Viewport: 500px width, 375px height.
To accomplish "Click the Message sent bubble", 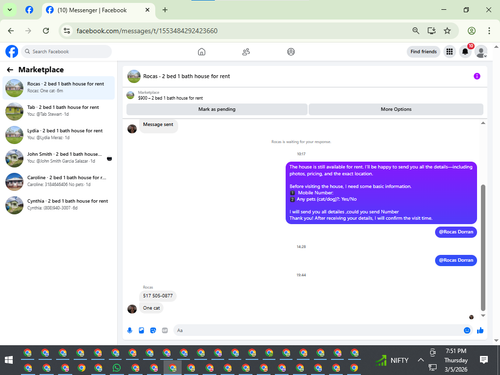I will 158,125.
